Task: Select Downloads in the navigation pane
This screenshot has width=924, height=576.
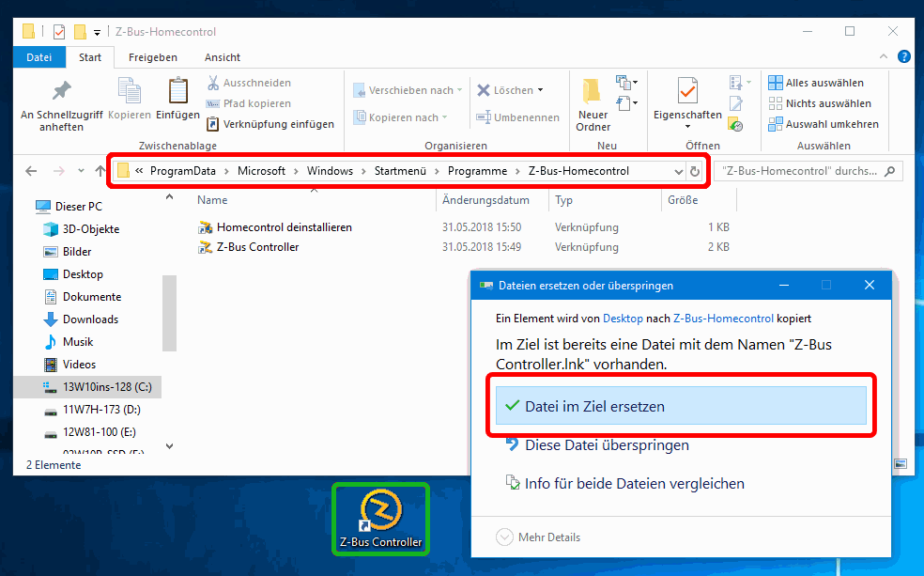Action: (90, 319)
